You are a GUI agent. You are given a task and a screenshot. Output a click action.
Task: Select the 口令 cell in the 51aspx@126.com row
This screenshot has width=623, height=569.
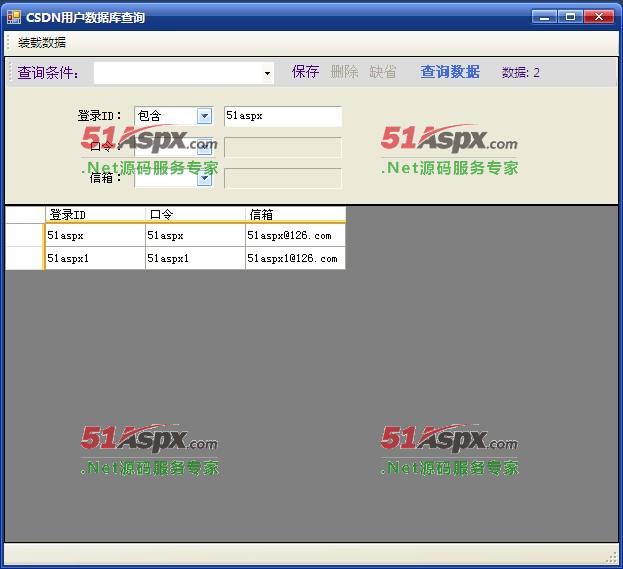(x=195, y=235)
